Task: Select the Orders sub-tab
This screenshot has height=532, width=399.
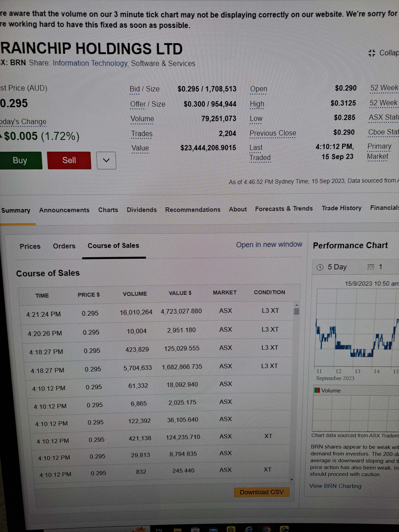Action: coord(64,246)
